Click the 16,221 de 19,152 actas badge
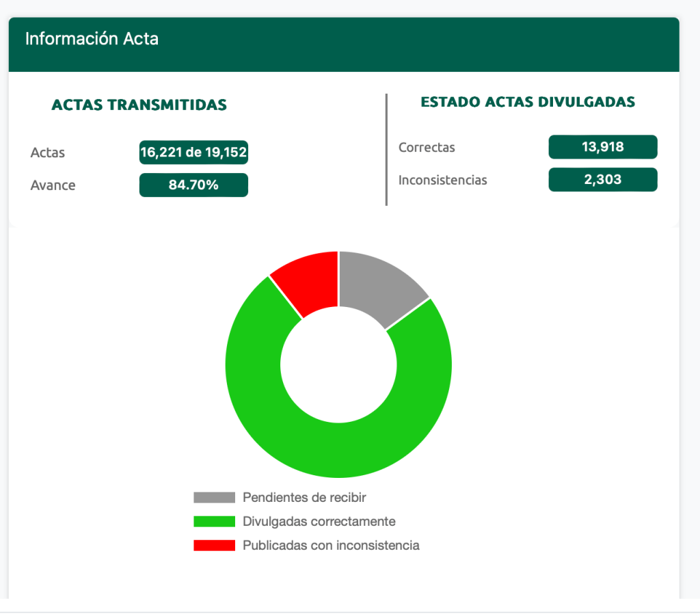The image size is (700, 614). point(193,152)
